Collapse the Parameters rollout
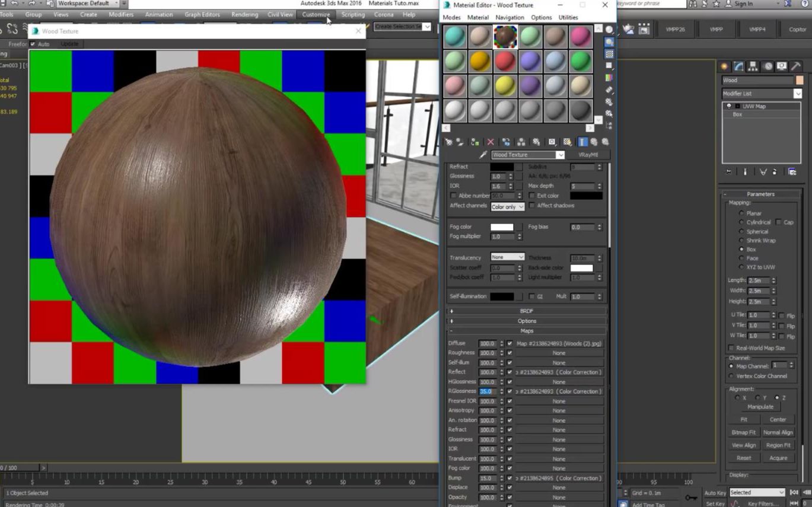 (x=760, y=194)
